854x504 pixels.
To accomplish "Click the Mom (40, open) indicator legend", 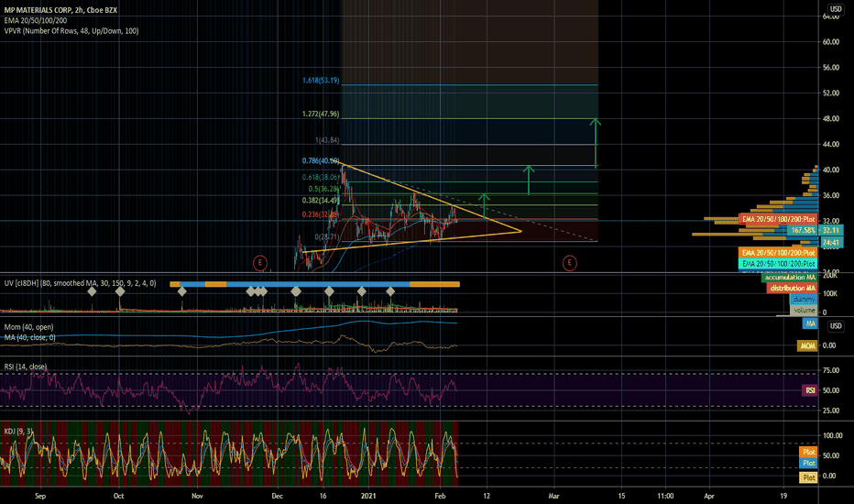I will click(29, 327).
